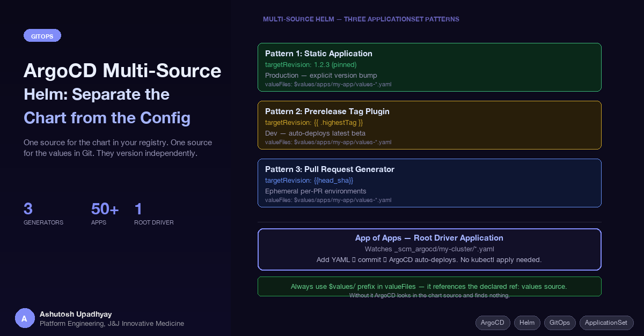Viewport: 644px width, 336px height.
Task: Click valueFiles line in Pattern 2 card
Action: click(328, 142)
